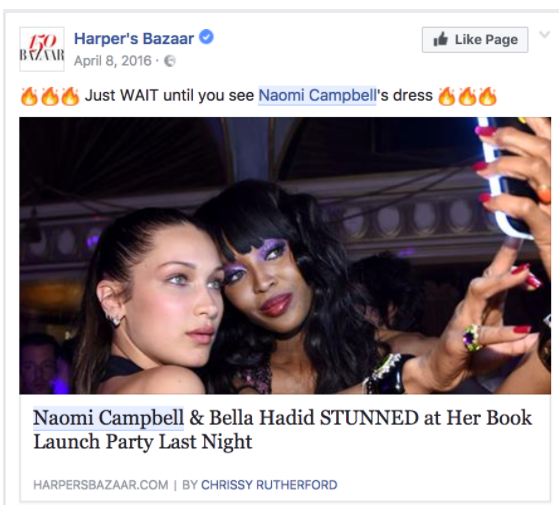Click the Naomi Campbell highlighted name in headline
Viewport: 559px width, 511px height.
click(108, 418)
